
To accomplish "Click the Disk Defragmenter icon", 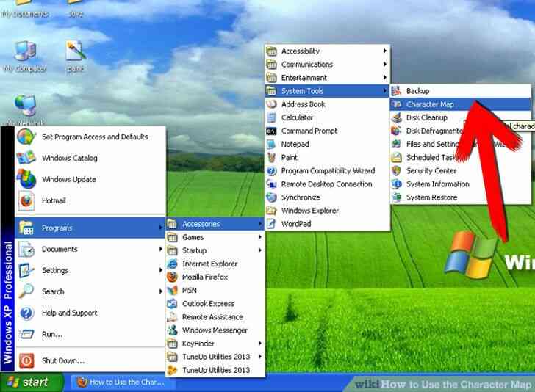I will 396,131.
